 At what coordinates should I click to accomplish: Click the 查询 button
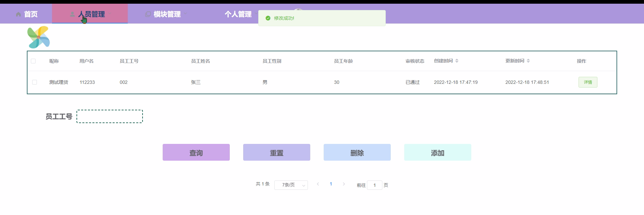[x=196, y=152]
